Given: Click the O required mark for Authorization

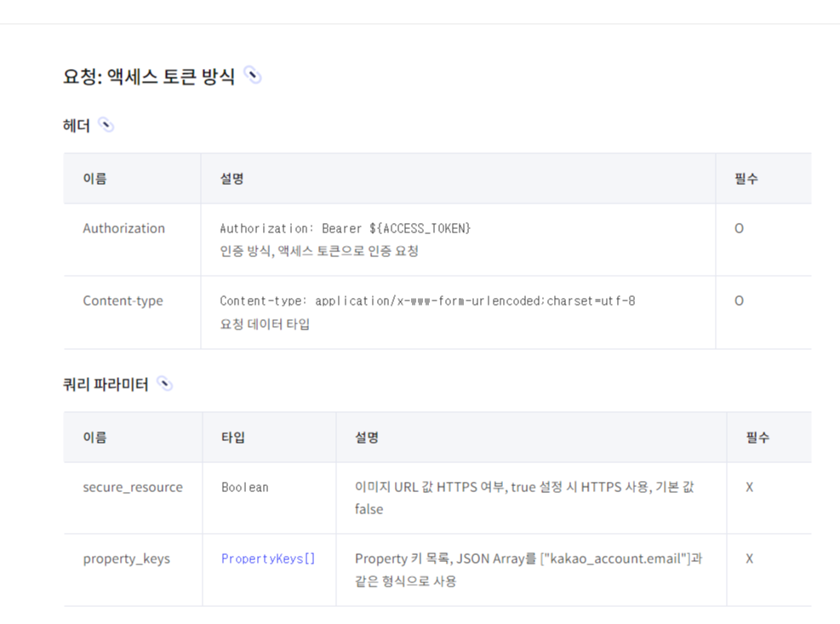Looking at the screenshot, I should tap(739, 228).
